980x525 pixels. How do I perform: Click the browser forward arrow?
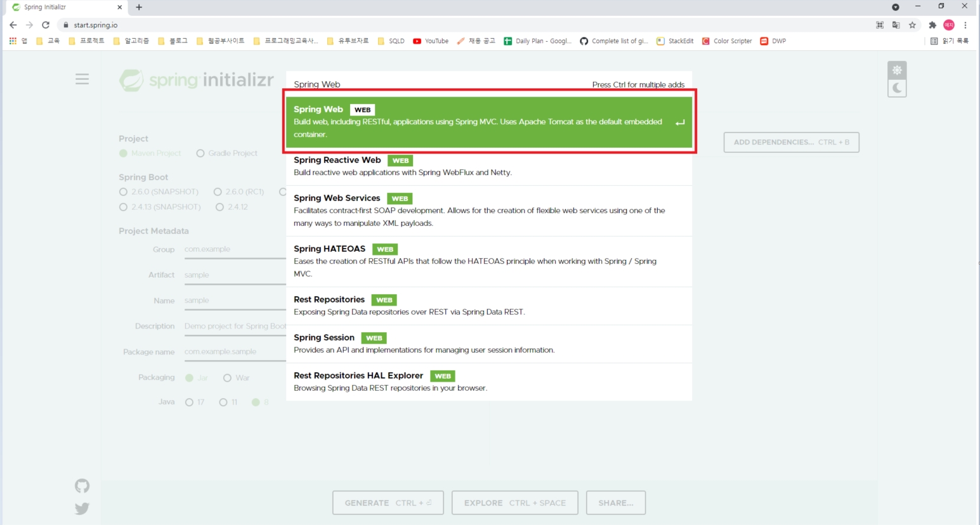pyautogui.click(x=29, y=25)
